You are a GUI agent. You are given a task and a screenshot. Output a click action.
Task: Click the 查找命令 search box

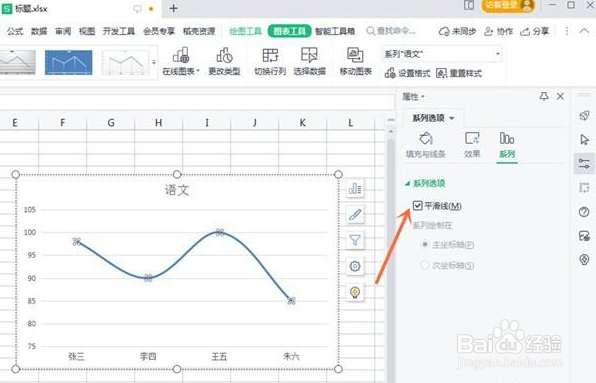pyautogui.click(x=392, y=31)
